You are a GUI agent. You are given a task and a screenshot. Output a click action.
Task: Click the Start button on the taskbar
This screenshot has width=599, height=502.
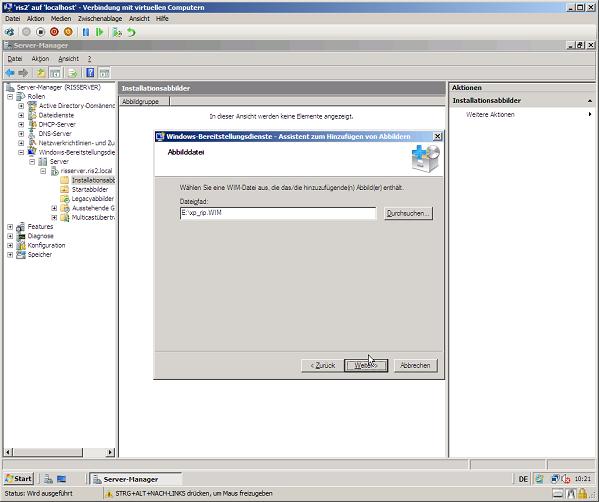19,479
